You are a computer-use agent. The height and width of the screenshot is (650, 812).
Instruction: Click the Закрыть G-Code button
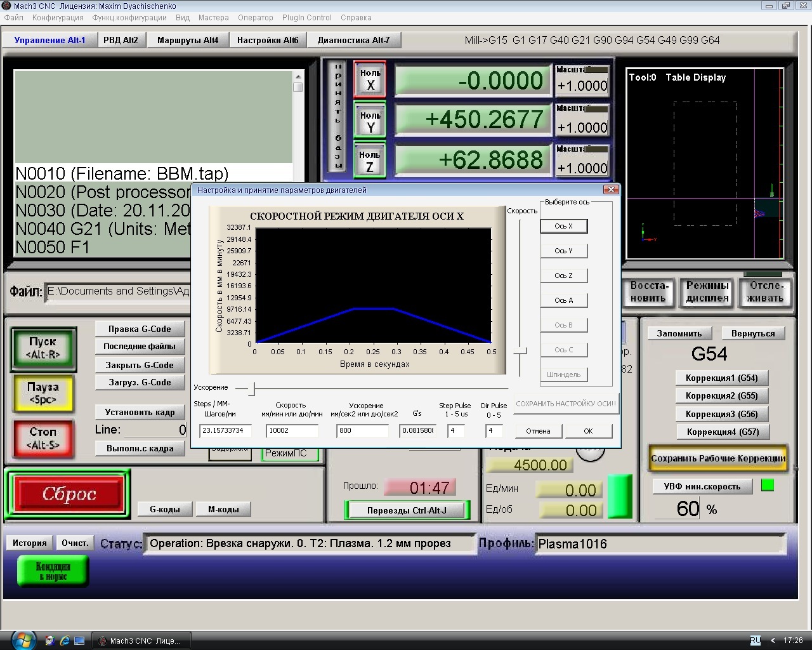tap(140, 365)
